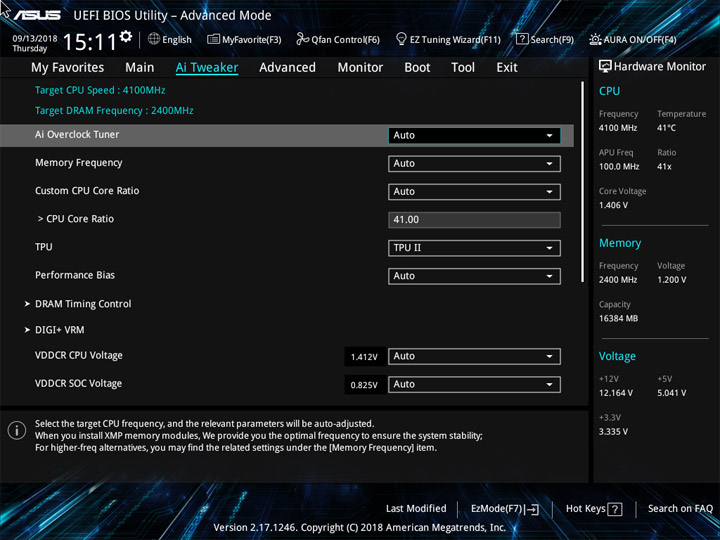
Task: Click the Target DRAM Frequency : 2400MHz text
Action: [114, 111]
